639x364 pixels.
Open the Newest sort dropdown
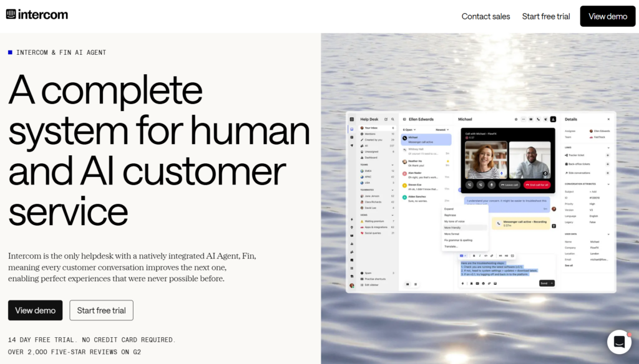pyautogui.click(x=442, y=130)
